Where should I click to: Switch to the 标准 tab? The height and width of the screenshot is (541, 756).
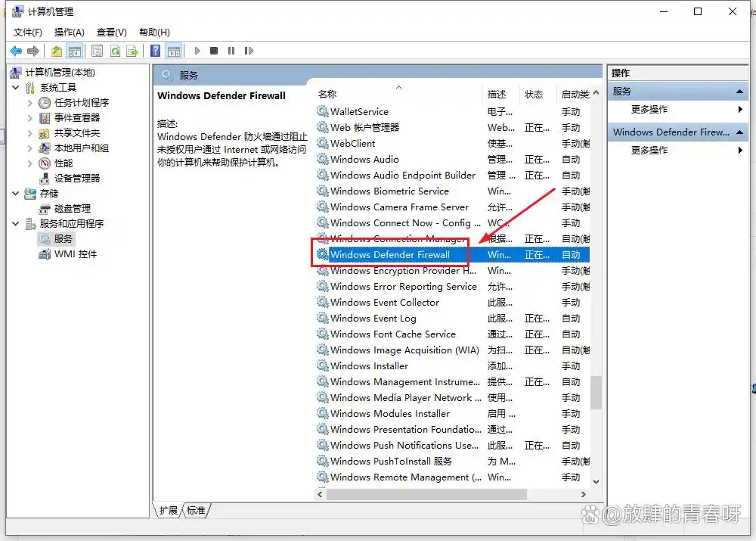[196, 511]
